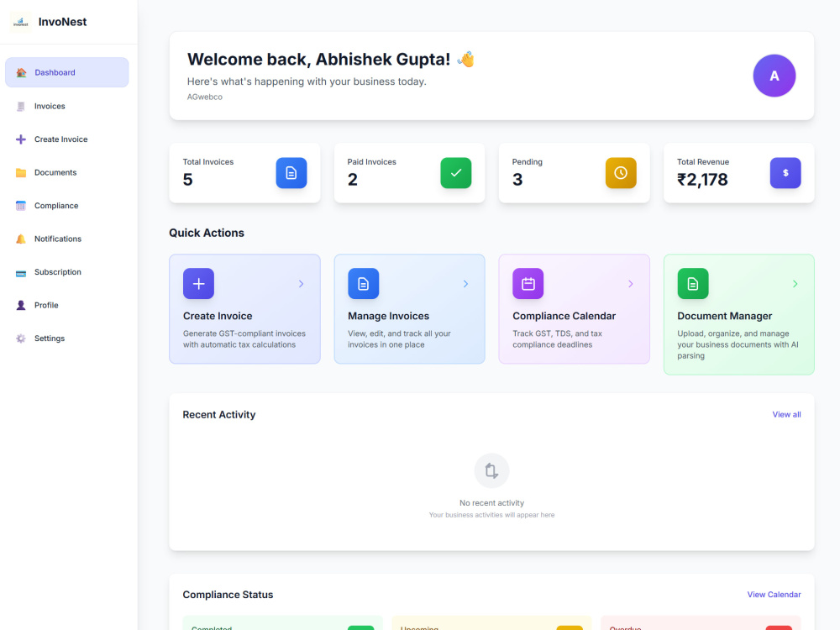The height and width of the screenshot is (630, 840).
Task: Open the Compliance Calendar quick action title
Action: [564, 316]
